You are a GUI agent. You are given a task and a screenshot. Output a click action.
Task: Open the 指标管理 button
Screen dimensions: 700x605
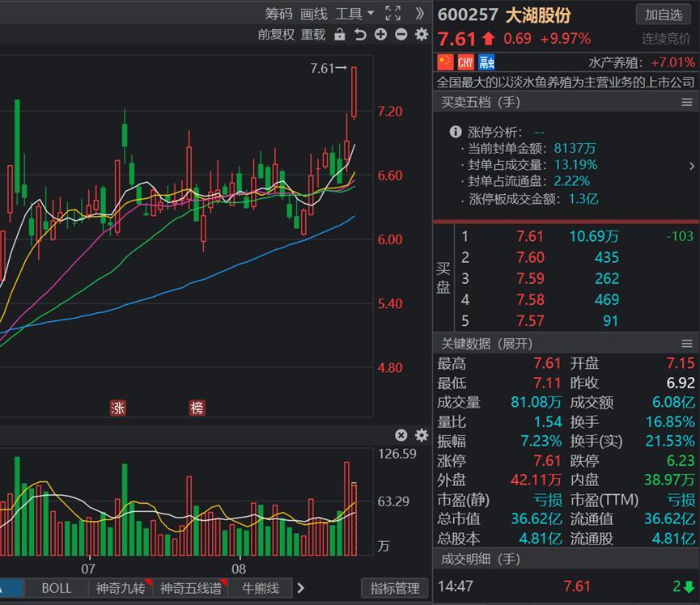395,588
